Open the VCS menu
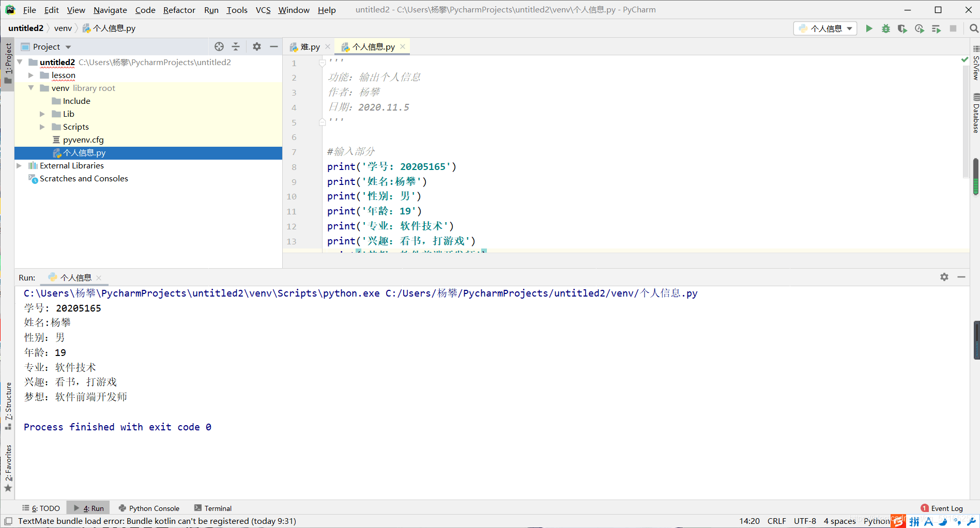This screenshot has height=528, width=980. click(x=263, y=10)
